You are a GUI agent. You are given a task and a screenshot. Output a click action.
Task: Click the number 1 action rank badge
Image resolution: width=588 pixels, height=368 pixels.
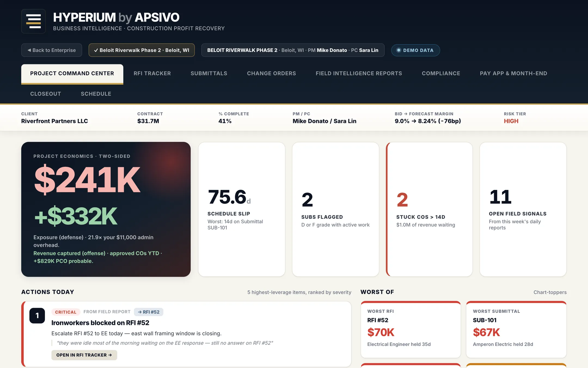point(37,316)
